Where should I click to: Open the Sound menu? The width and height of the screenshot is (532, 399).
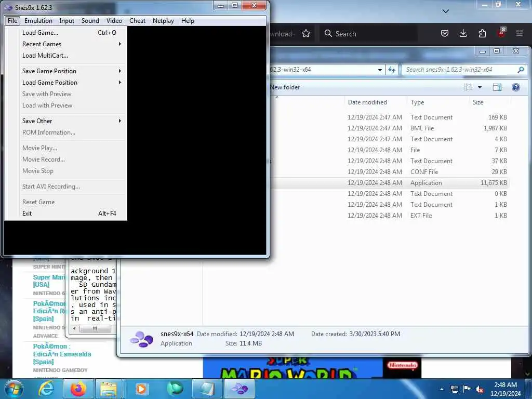pyautogui.click(x=90, y=21)
